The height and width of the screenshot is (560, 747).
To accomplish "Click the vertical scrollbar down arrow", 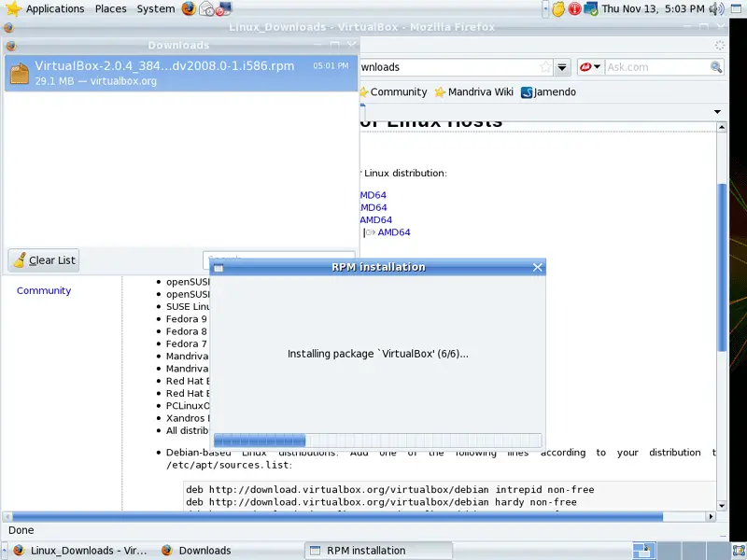I will click(722, 506).
